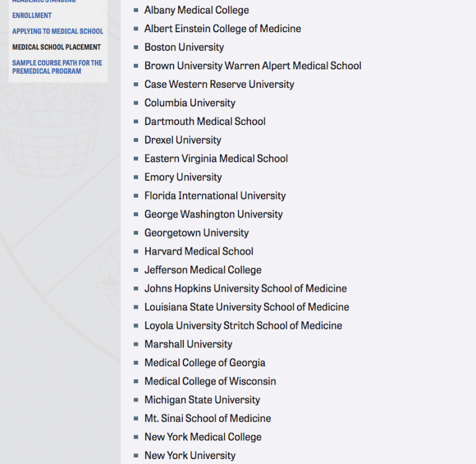The image size is (476, 464).
Task: Click Dartmouth Medical School entry
Action: tap(205, 121)
